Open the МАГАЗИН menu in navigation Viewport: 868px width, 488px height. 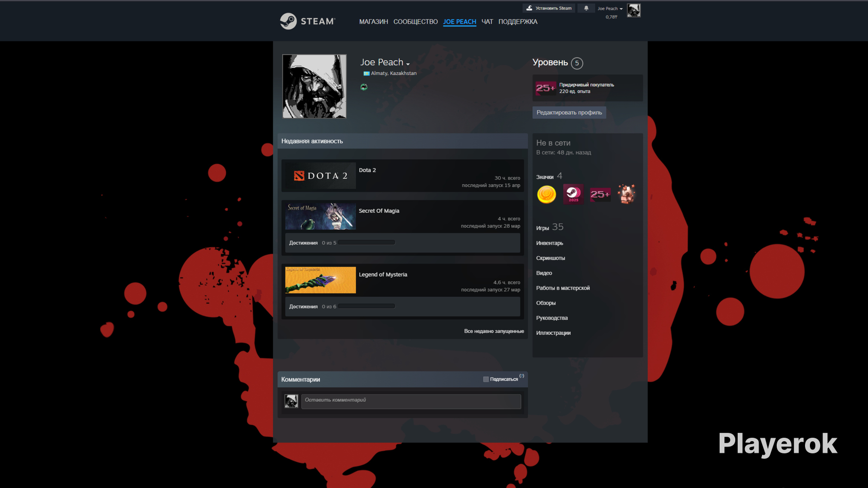[373, 21]
